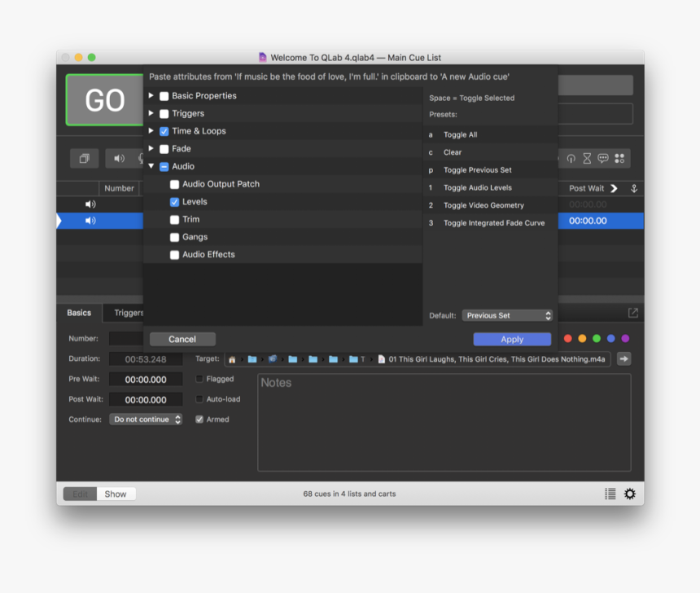Pick the orange cue color swatch
This screenshot has height=593, width=700.
pos(582,339)
